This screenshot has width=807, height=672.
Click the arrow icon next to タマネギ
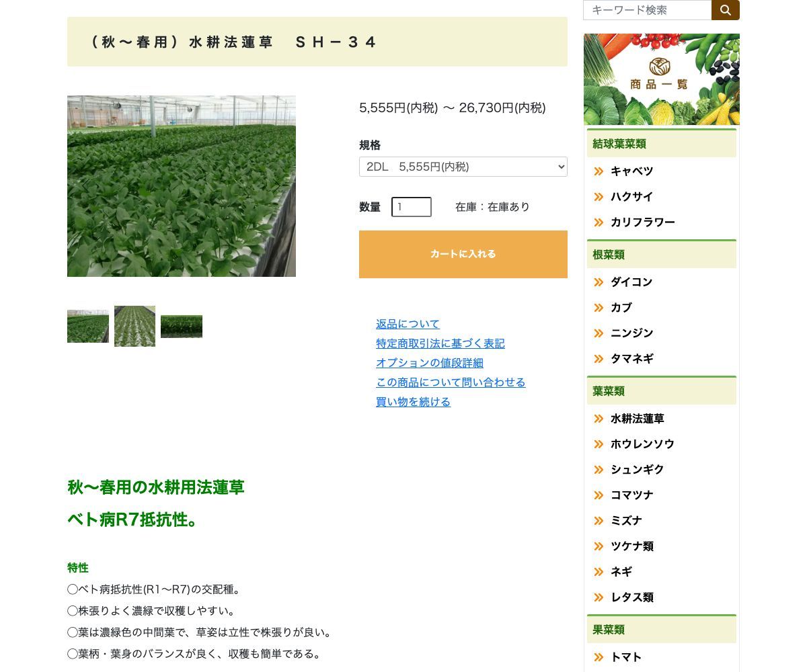click(x=599, y=359)
